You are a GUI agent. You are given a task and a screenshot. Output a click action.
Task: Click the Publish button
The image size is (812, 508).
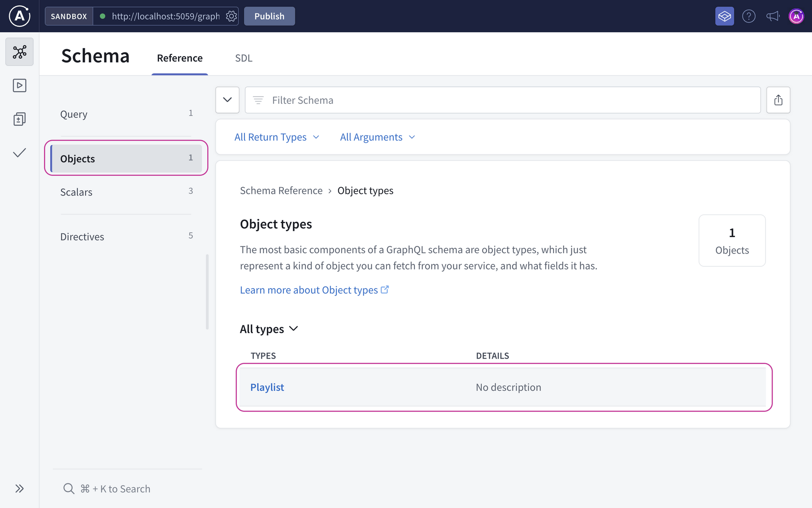click(269, 16)
